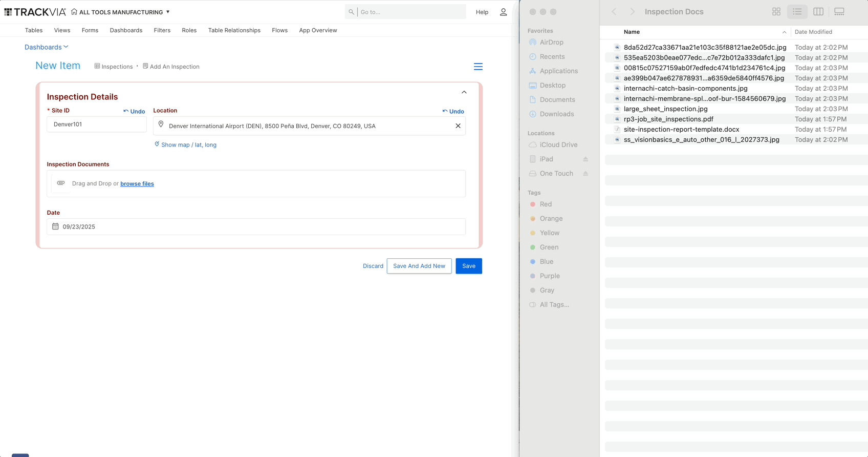Clear the Location field with the X icon
868x457 pixels.
pos(458,126)
